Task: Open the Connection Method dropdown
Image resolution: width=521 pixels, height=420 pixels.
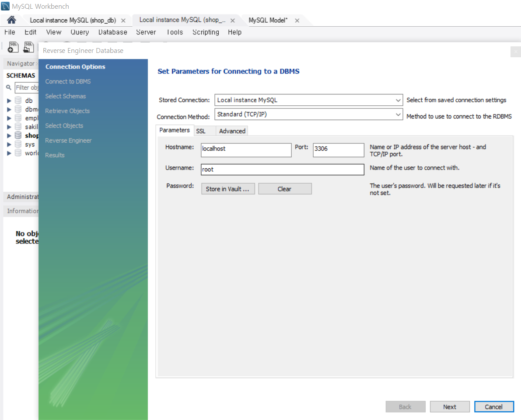Action: click(309, 114)
